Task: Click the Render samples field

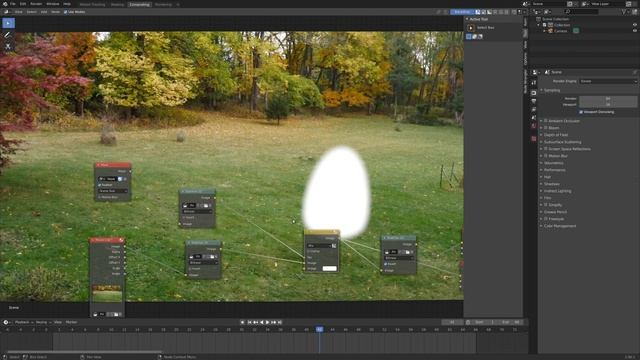Action: pos(608,99)
